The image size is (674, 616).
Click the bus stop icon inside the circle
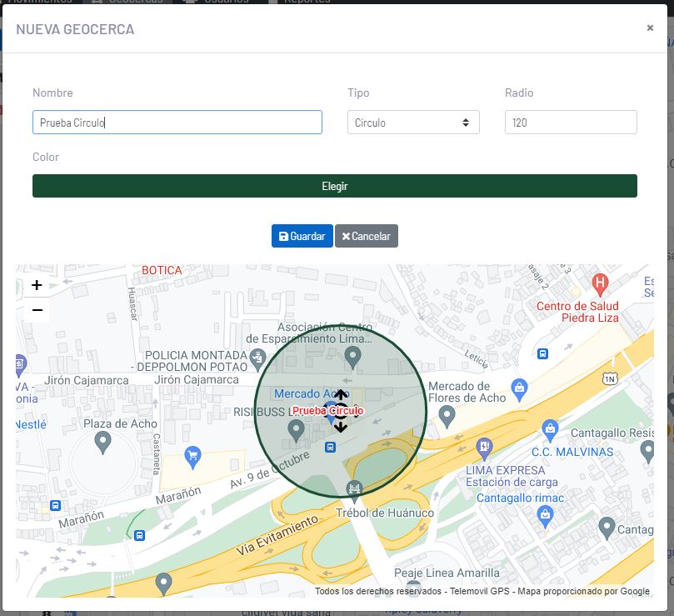(330, 447)
